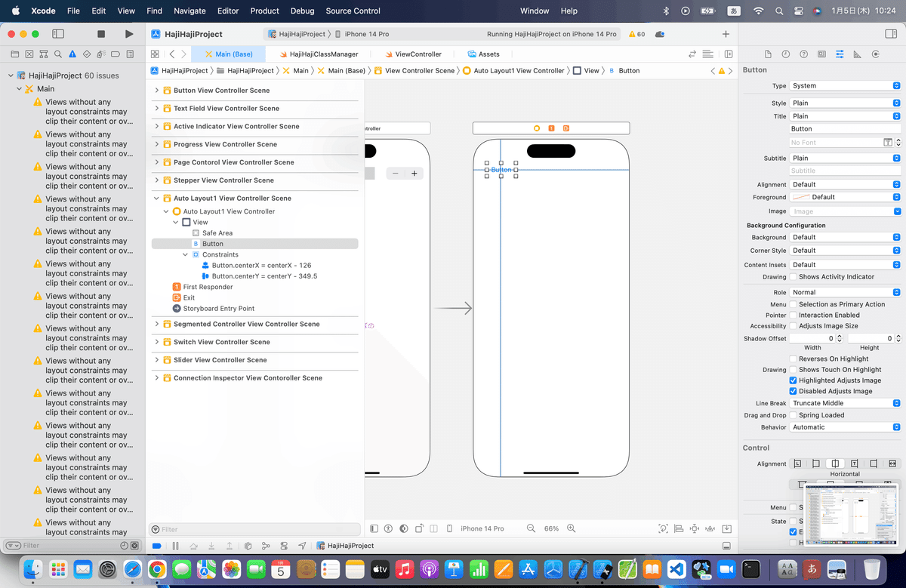Uncheck Disabled Adjusts Image
Screen dimensions: 906x588
click(x=793, y=392)
